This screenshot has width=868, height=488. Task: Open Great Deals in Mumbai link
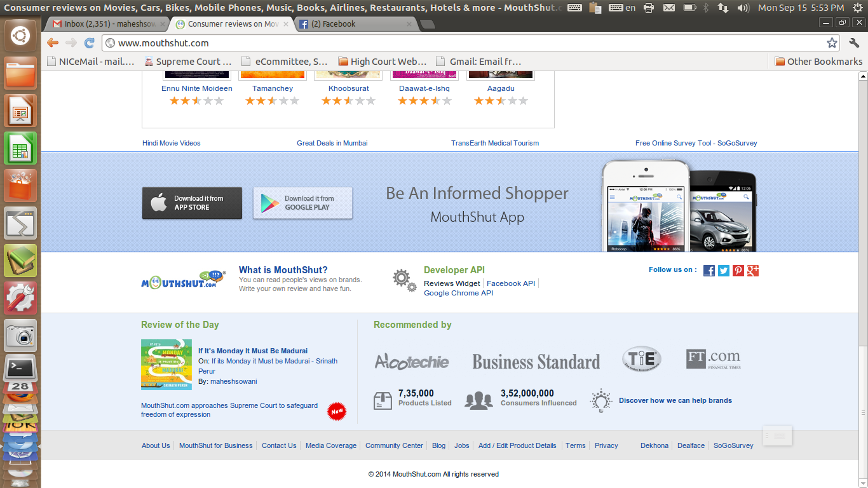pyautogui.click(x=332, y=143)
